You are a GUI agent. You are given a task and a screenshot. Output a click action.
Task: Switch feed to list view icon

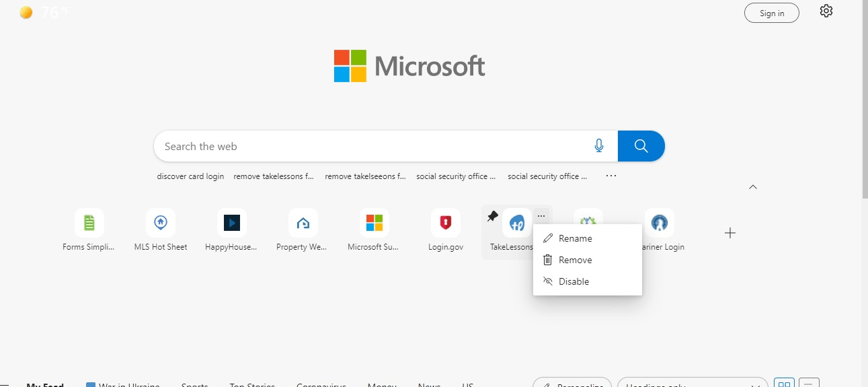pos(809,383)
